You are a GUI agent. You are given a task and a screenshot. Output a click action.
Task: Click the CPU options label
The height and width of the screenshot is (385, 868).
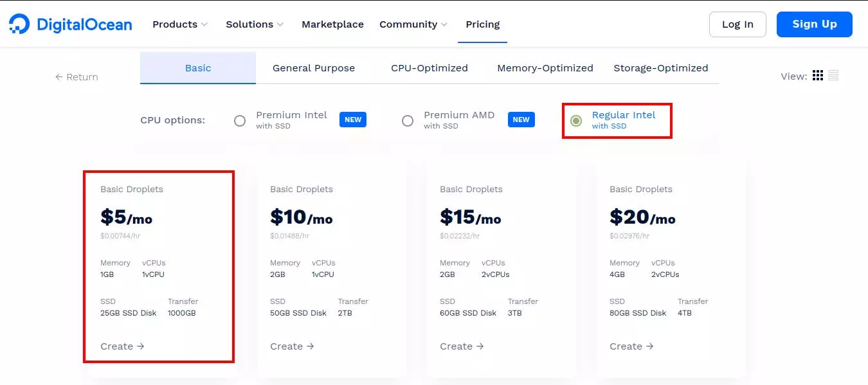click(172, 120)
